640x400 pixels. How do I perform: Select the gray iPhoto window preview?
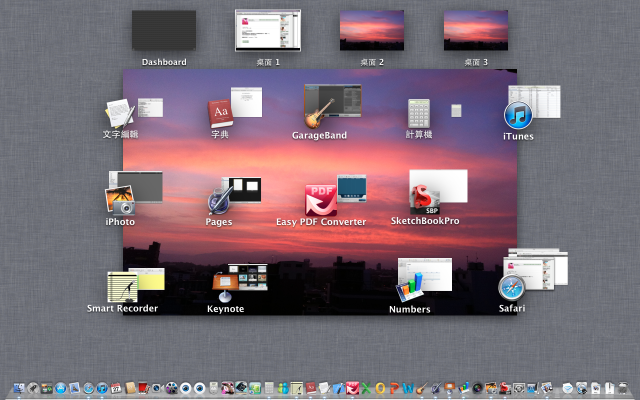pos(136,187)
